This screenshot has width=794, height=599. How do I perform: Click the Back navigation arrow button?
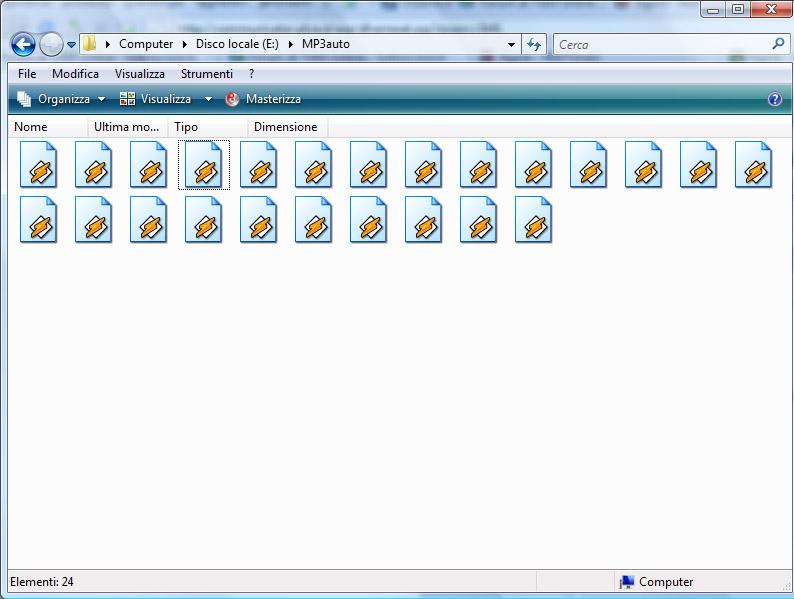pyautogui.click(x=24, y=45)
